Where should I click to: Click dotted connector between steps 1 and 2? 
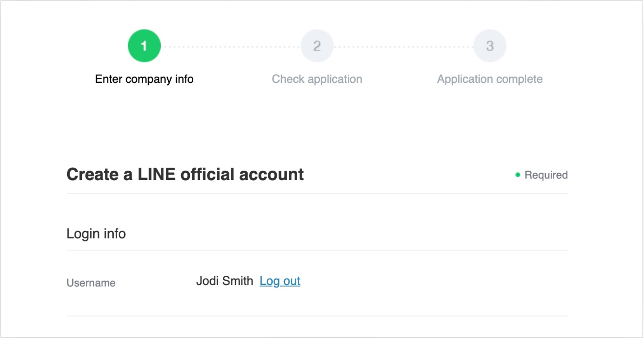[x=231, y=47]
